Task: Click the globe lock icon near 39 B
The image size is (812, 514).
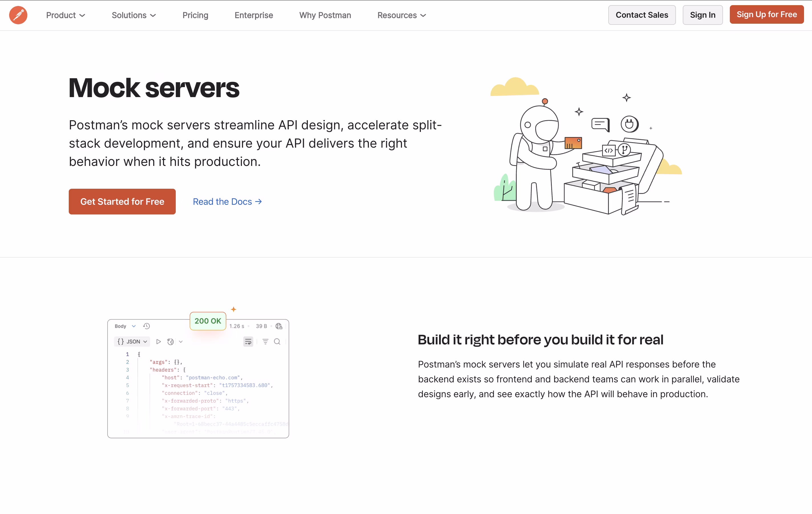Action: pyautogui.click(x=279, y=326)
